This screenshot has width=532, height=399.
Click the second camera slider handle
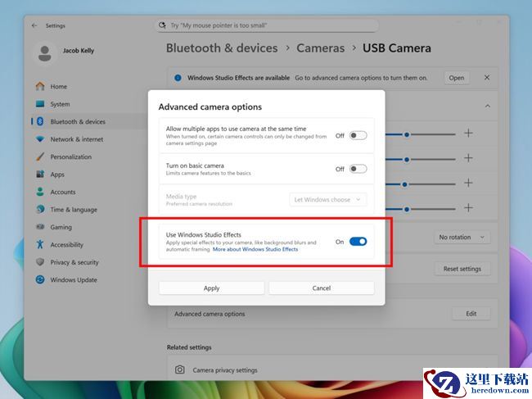point(407,160)
